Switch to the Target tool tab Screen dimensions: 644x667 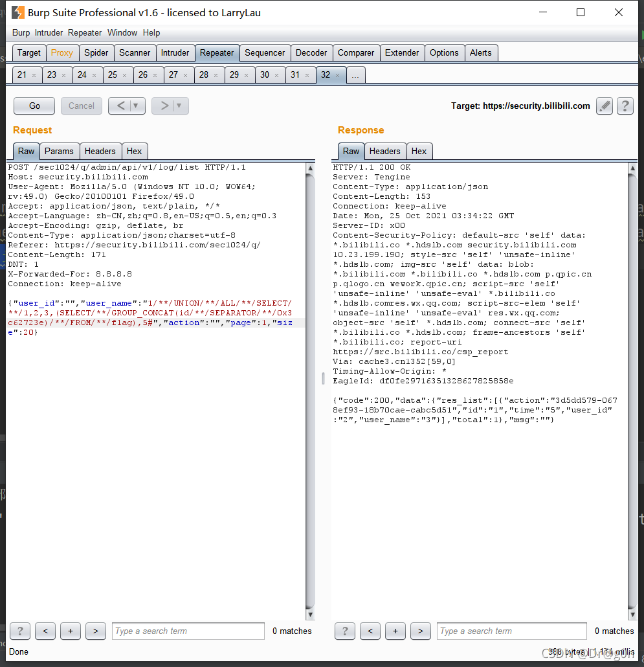[29, 52]
